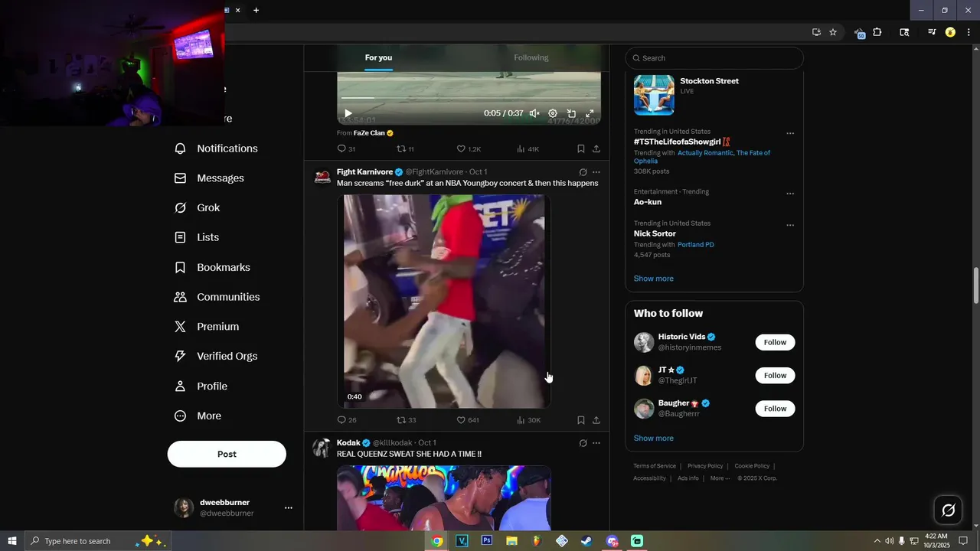980x551 pixels.
Task: Open dweebburner account menu dots
Action: (x=289, y=507)
